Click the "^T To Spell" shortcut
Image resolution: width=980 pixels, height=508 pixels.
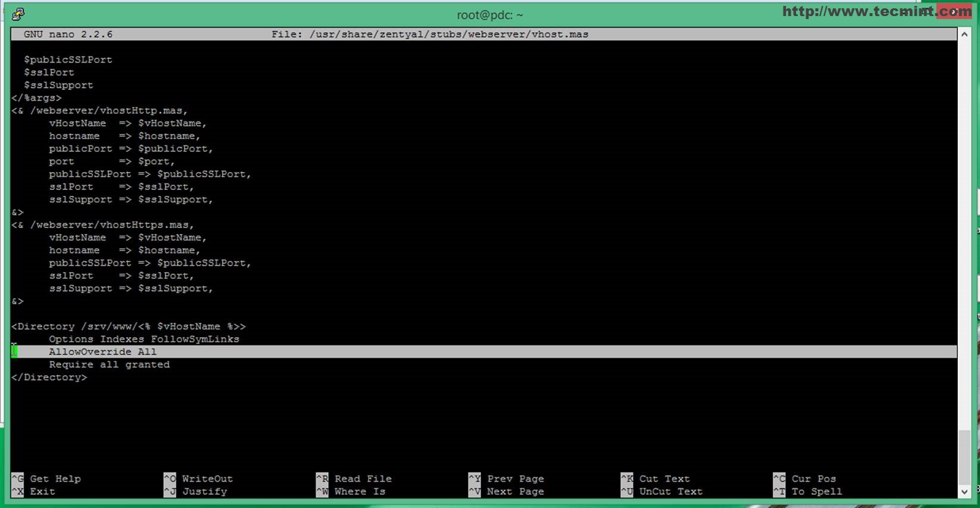pyautogui.click(x=808, y=492)
